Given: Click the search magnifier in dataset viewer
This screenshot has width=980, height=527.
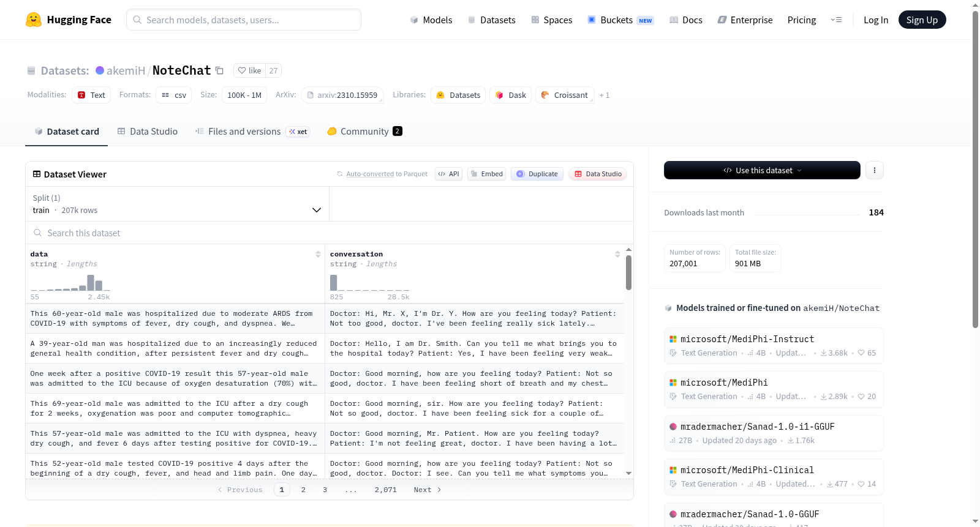Looking at the screenshot, I should click(38, 233).
